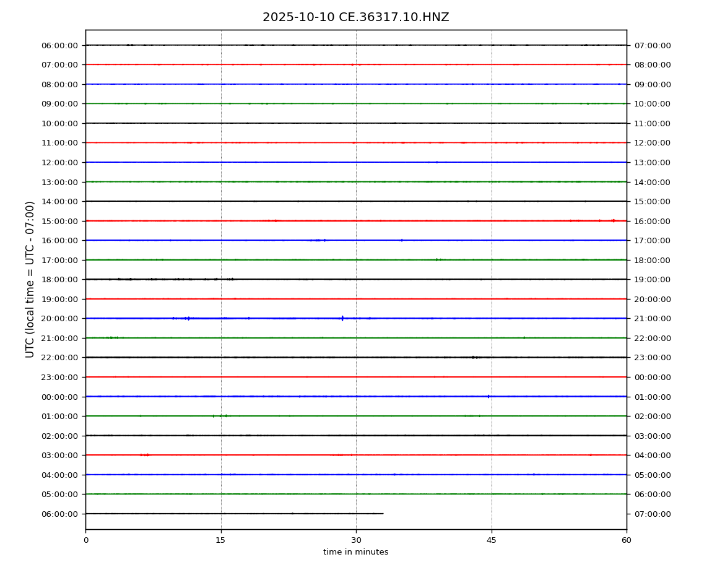The height and width of the screenshot is (588, 712).
Task: Click the red burst ending the 15:00:00 trace
Action: pyautogui.click(x=612, y=220)
